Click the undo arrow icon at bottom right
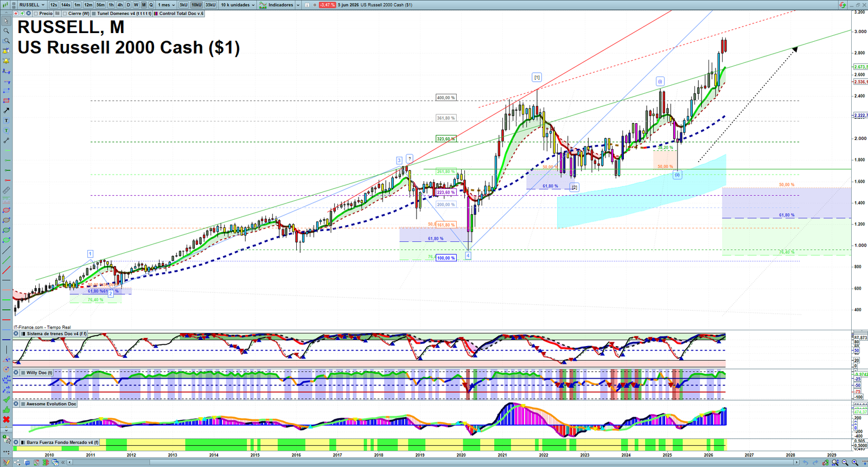 [x=806, y=462]
